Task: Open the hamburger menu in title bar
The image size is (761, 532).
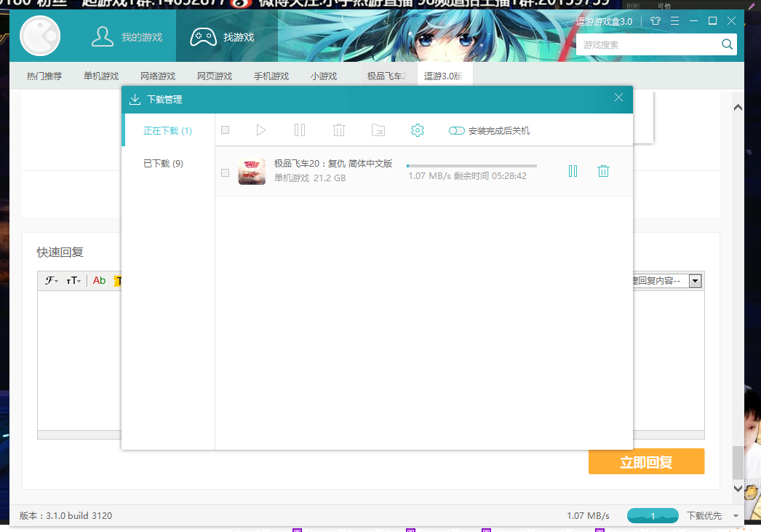Action: pos(674,21)
